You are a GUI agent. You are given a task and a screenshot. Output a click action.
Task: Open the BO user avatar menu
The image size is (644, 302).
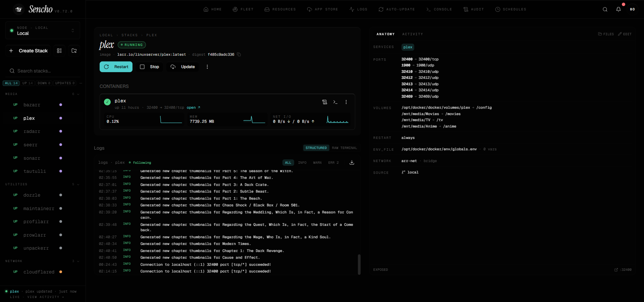[632, 9]
